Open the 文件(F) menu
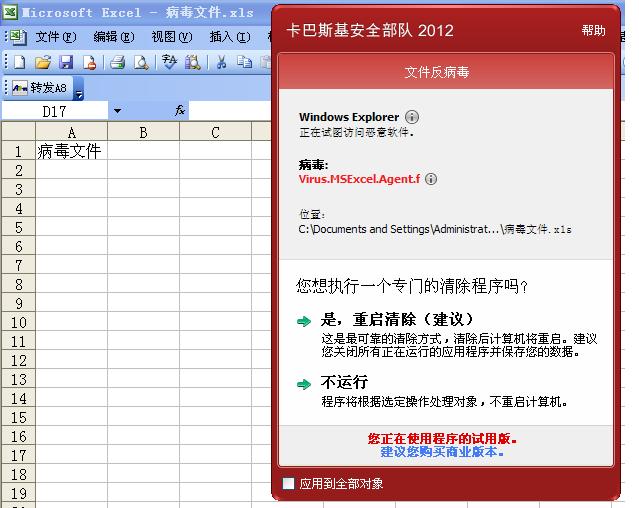The image size is (639, 508). tap(56, 37)
